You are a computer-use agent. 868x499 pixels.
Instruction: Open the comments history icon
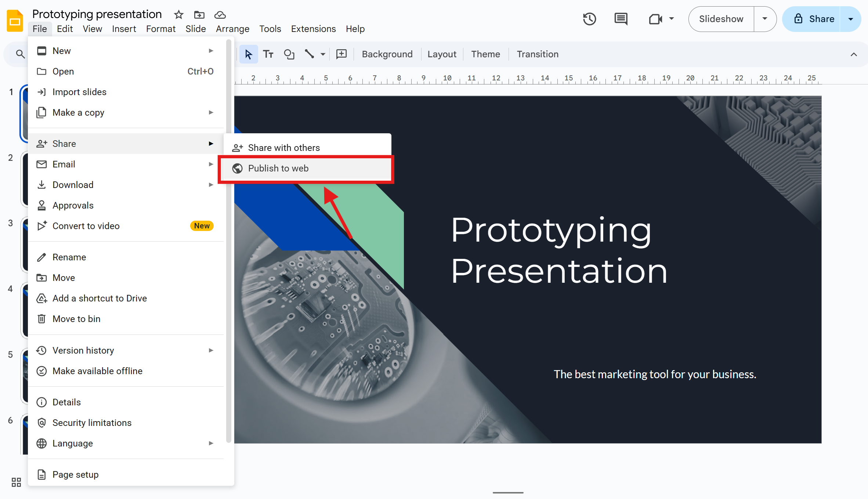[x=621, y=19]
